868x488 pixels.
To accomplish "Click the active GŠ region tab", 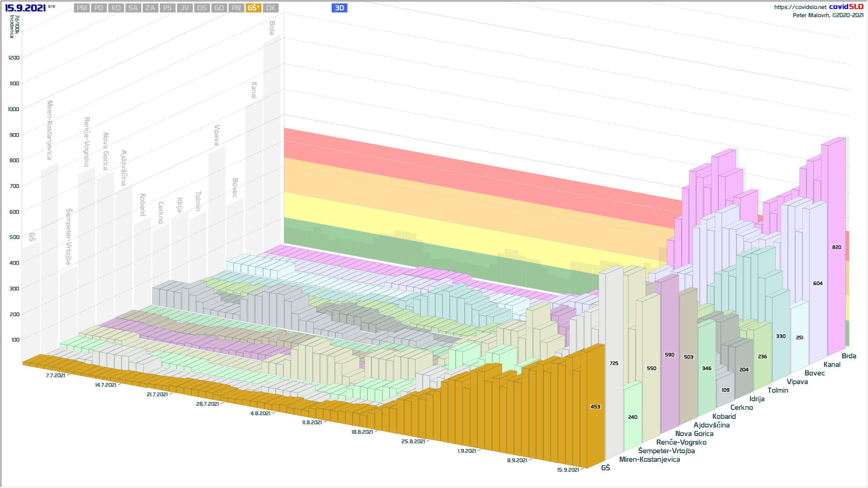I will (x=253, y=8).
